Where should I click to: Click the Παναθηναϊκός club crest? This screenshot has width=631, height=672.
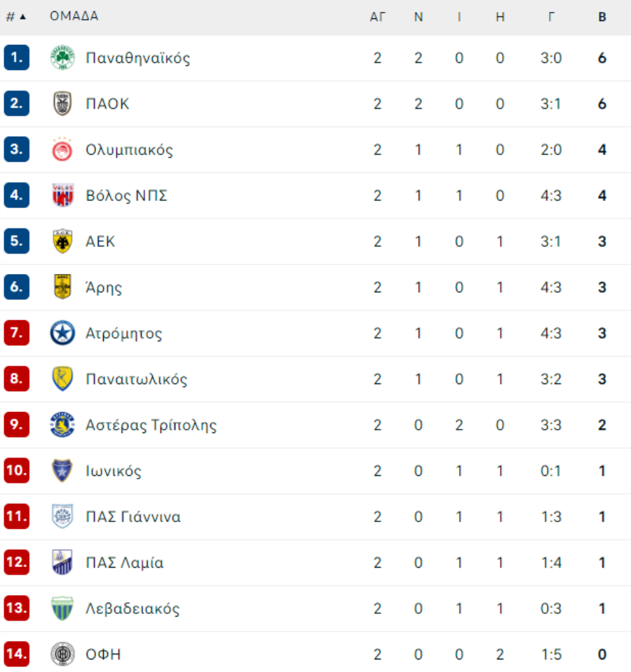coord(62,57)
